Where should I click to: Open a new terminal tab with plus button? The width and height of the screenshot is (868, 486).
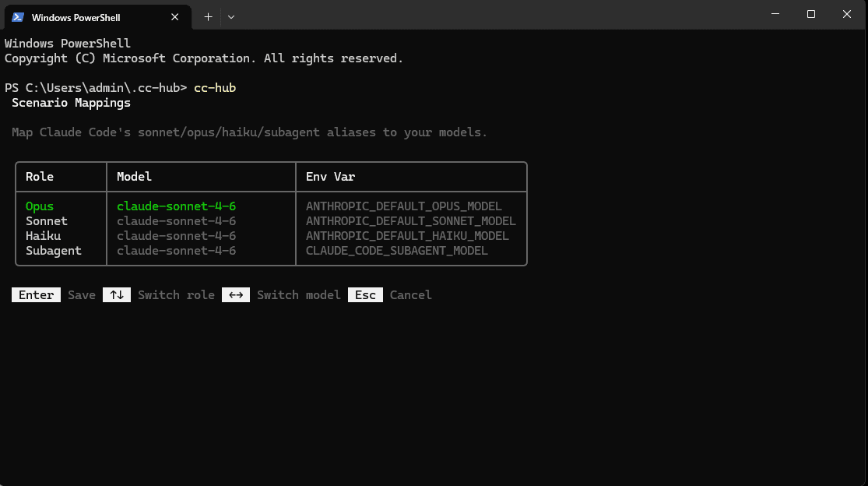pyautogui.click(x=208, y=17)
